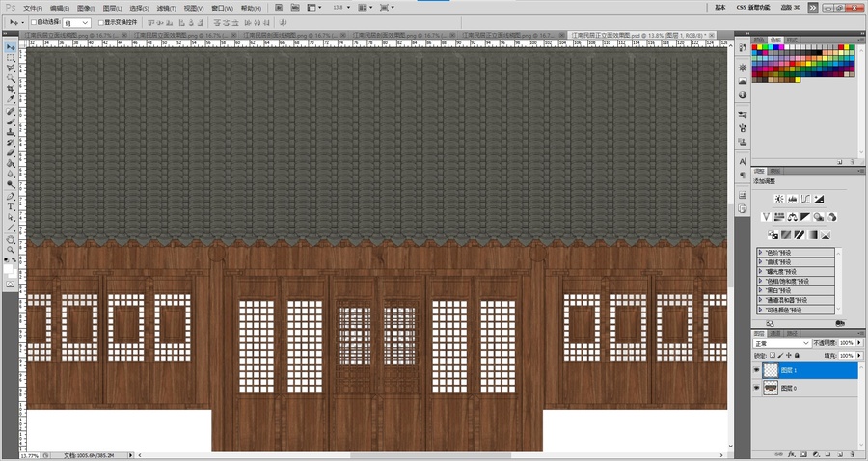This screenshot has height=461, width=868.
Task: Switch to the 基本 workspace
Action: coord(720,7)
